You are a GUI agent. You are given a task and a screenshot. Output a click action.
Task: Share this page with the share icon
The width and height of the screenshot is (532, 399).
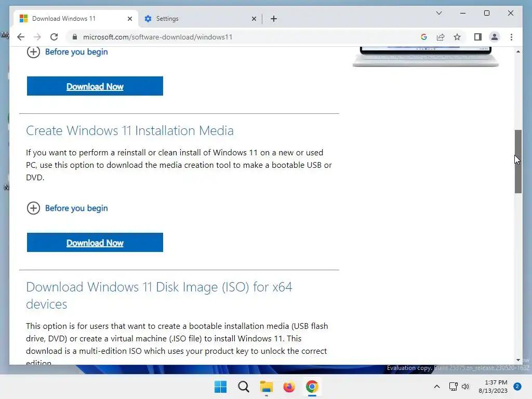tap(441, 37)
